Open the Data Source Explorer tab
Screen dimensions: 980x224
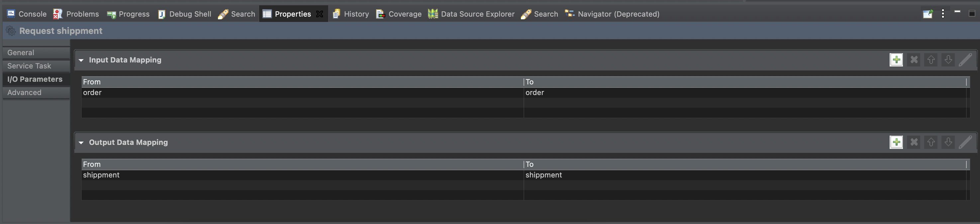pyautogui.click(x=471, y=14)
